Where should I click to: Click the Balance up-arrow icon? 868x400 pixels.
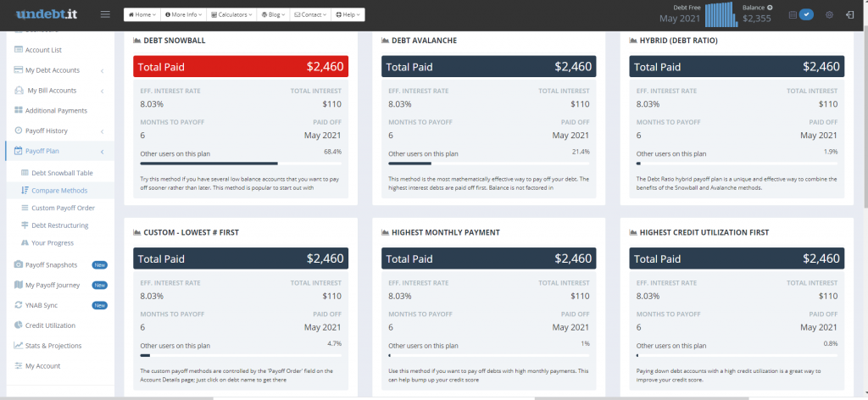[x=770, y=8]
